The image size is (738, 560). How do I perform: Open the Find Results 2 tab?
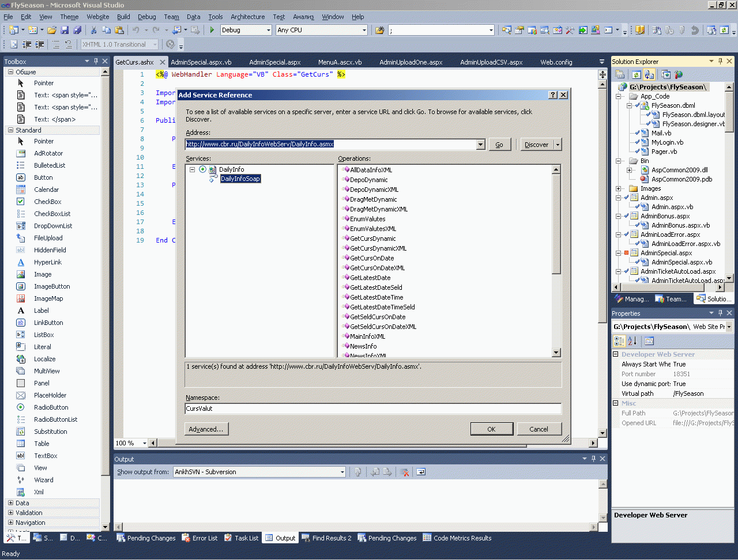326,538
